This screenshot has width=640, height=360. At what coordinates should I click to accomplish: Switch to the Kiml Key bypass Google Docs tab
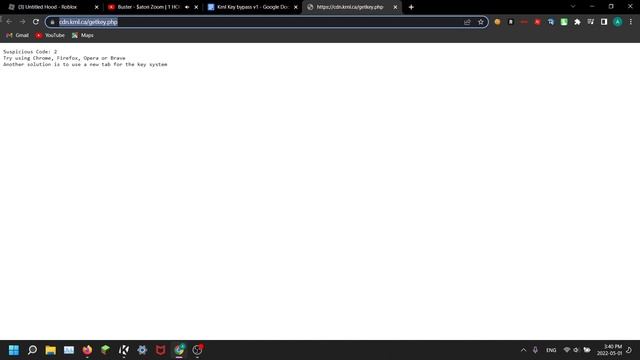[252, 7]
